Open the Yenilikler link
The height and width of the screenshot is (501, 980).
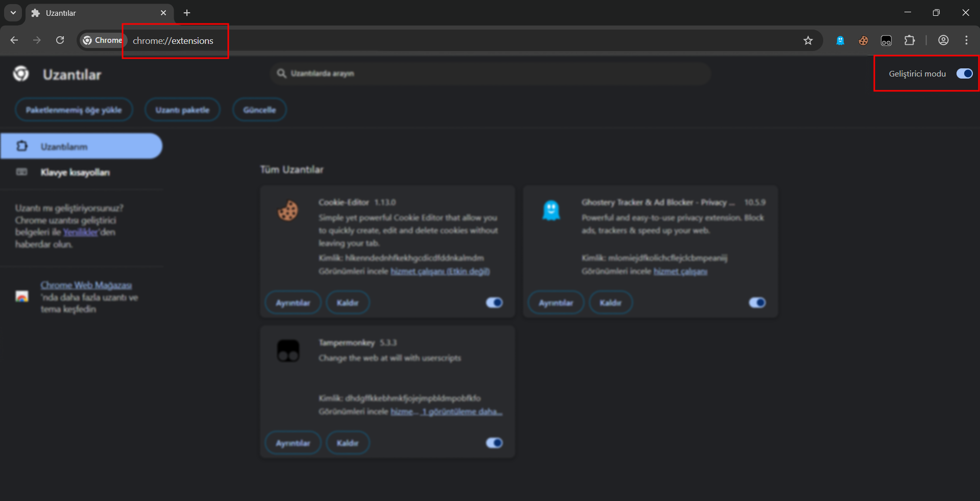81,232
